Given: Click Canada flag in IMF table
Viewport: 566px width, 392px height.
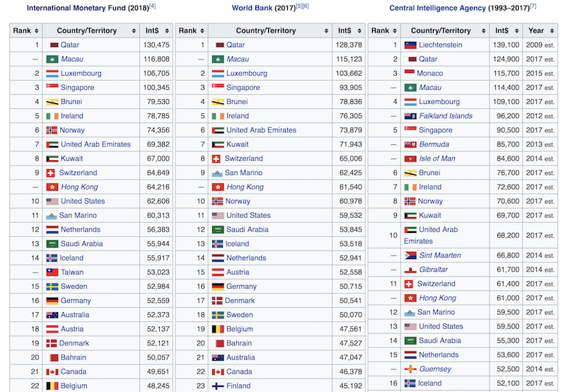Looking at the screenshot, I should tap(52, 371).
